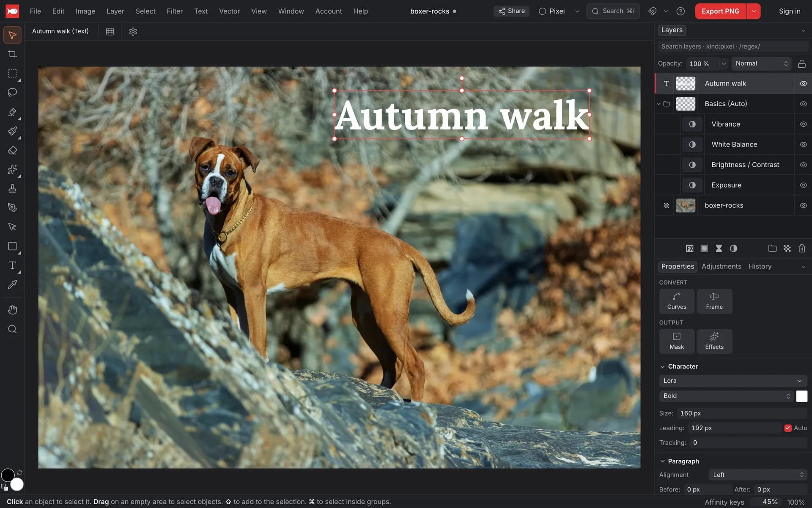The image size is (812, 508).
Task: Click the Sign in link
Action: (790, 11)
